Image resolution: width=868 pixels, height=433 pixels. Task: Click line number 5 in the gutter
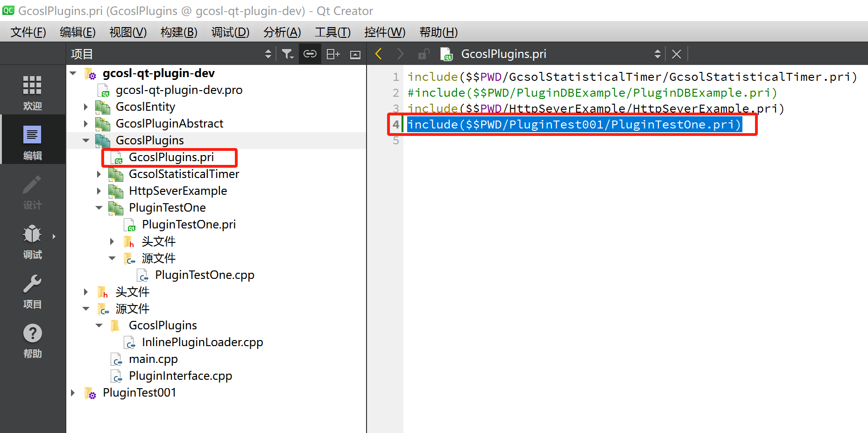[396, 140]
